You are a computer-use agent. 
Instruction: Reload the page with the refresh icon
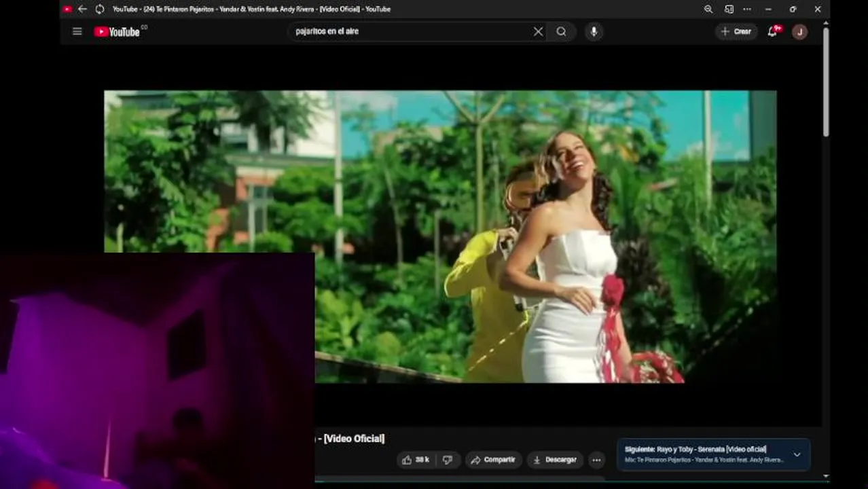point(100,9)
